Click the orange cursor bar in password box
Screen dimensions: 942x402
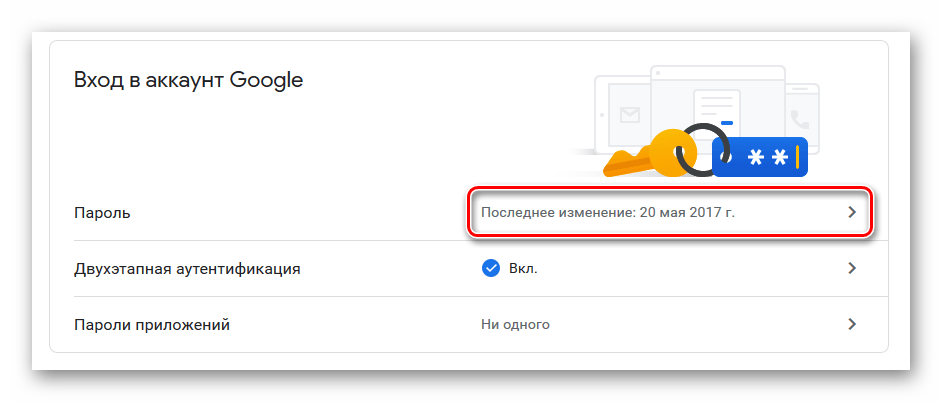point(797,157)
